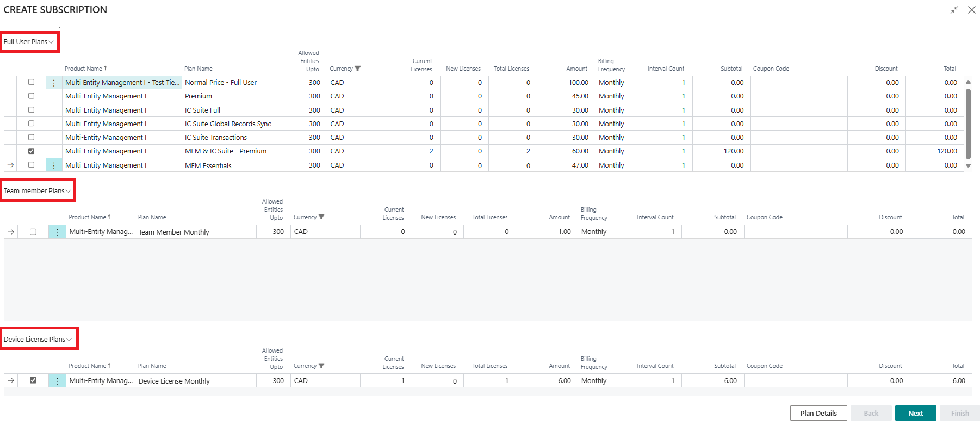
Task: Open three-dot menu for Device License Monthly
Action: point(57,381)
